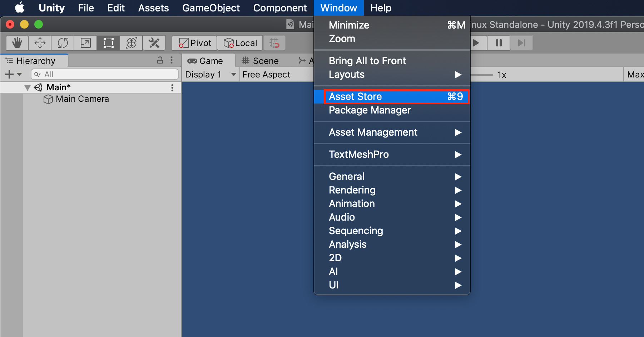This screenshot has width=644, height=337.
Task: Open the Help menu
Action: (x=380, y=7)
